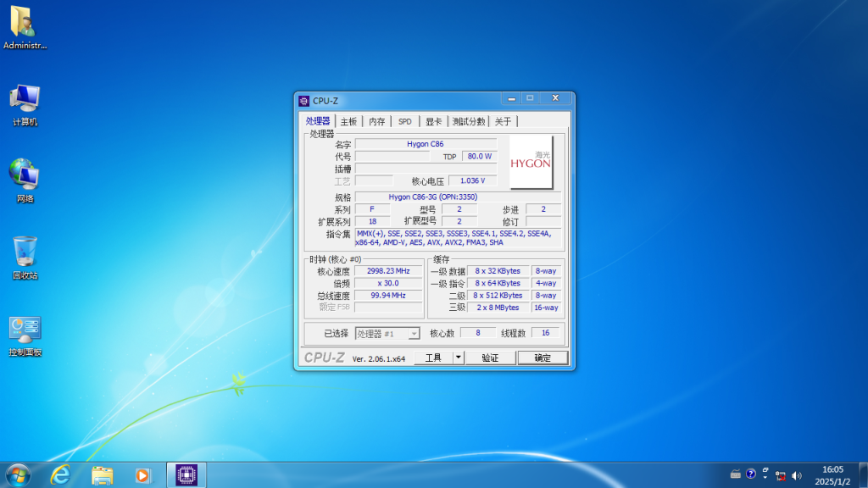This screenshot has height=488, width=868.
Task: Switch to the 内存 tab
Action: [x=376, y=120]
